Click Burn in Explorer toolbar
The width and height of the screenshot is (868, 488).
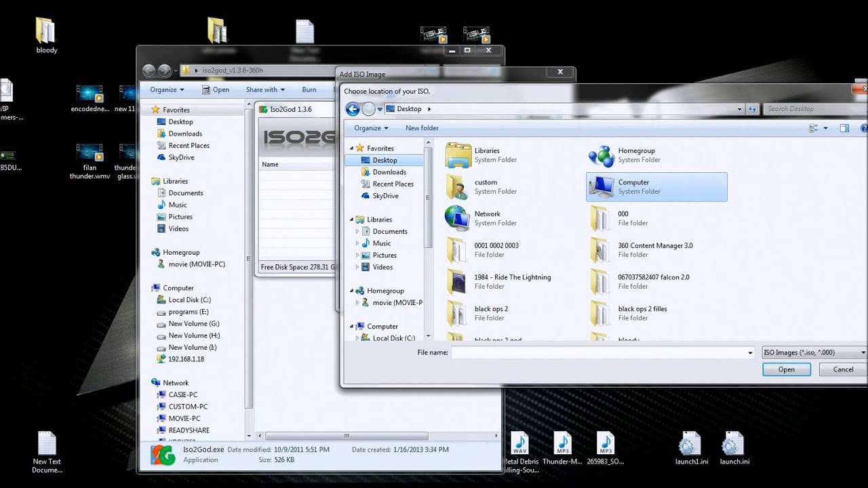[x=309, y=89]
